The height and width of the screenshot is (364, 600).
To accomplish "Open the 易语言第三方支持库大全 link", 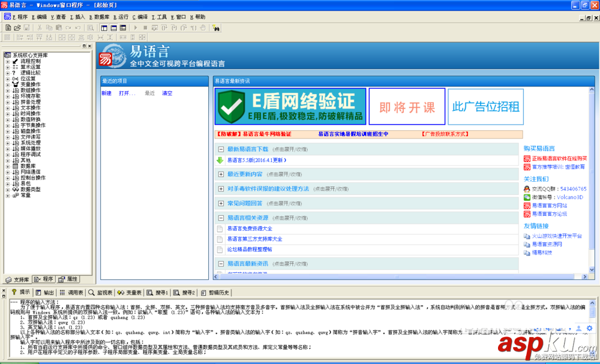I will coord(254,239).
